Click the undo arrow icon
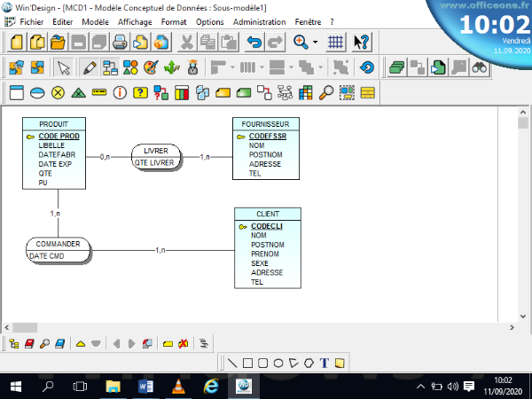Viewport: 532px width, 399px height. tap(254, 42)
